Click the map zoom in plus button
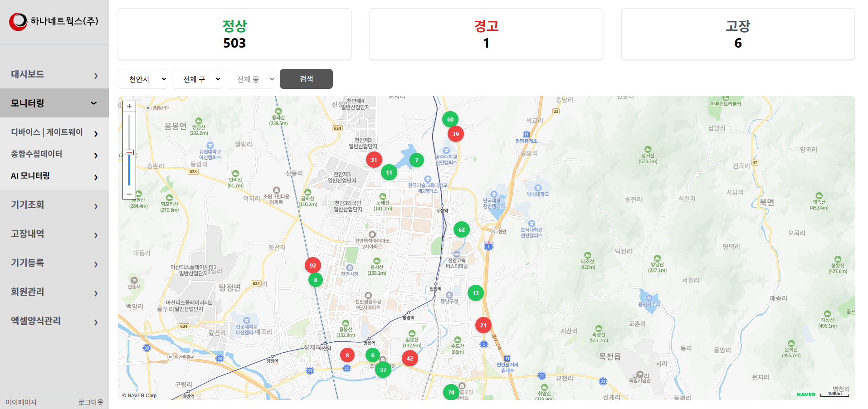868x409 pixels. coord(129,106)
